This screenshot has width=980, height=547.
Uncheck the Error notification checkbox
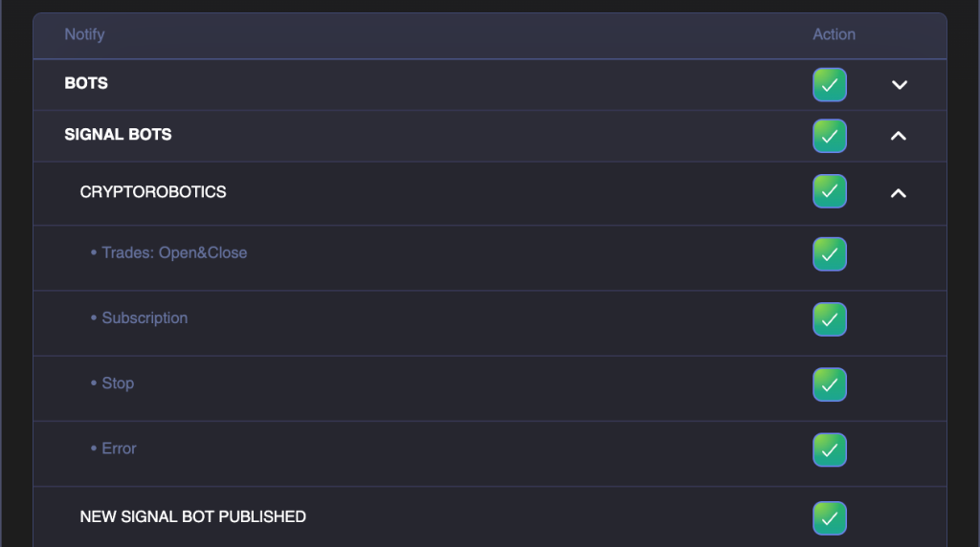(830, 449)
